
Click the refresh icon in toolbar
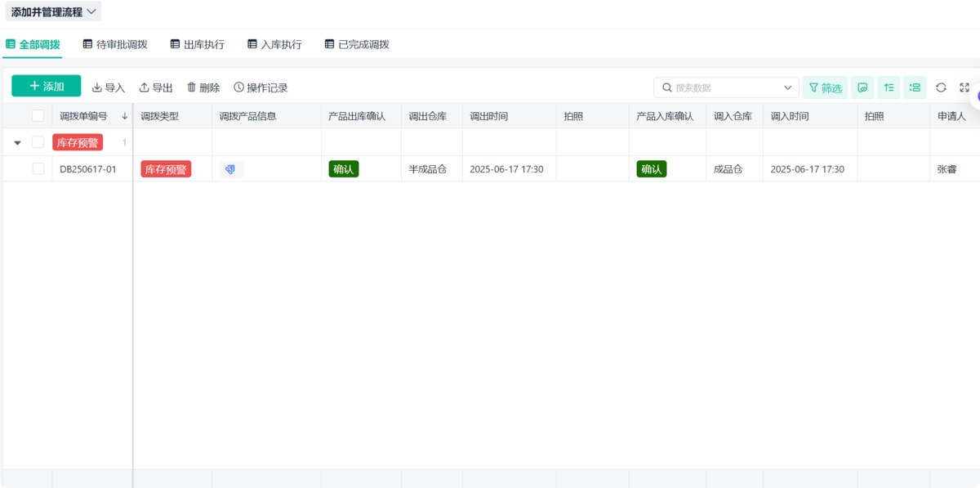pyautogui.click(x=941, y=87)
